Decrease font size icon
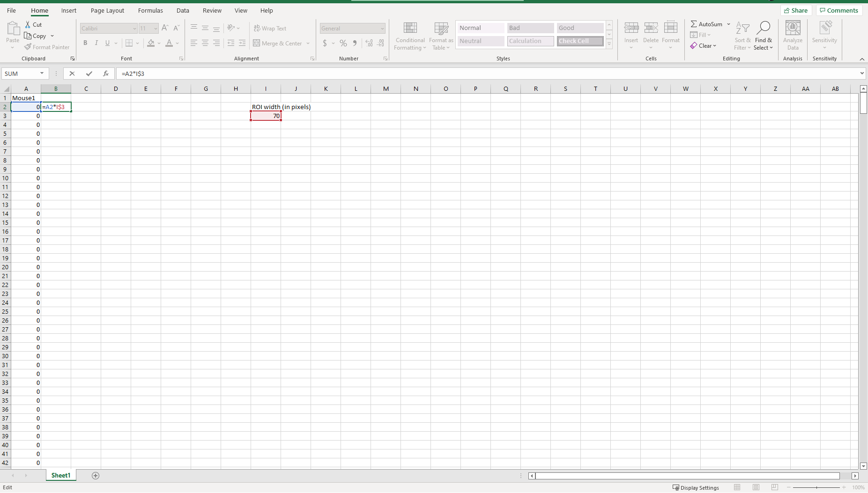 (176, 28)
